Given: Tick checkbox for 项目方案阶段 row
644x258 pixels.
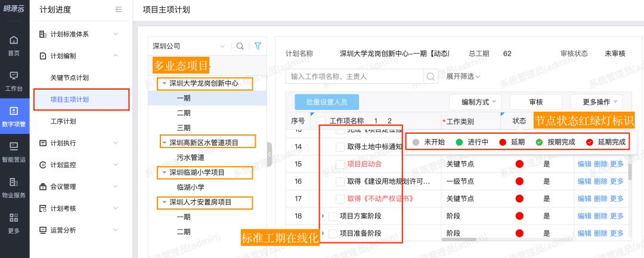Looking at the screenshot, I should [x=333, y=216].
